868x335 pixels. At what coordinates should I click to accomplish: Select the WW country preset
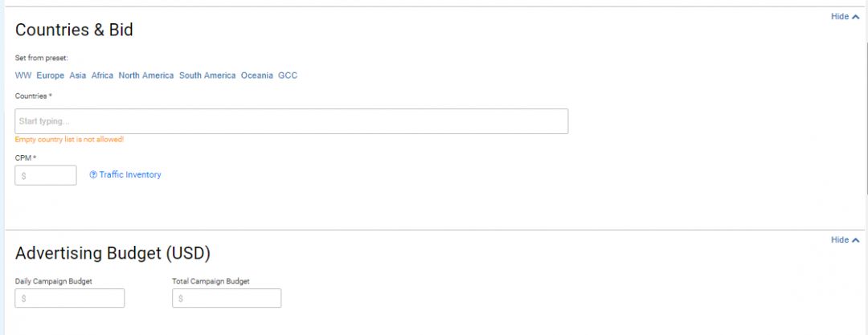click(23, 76)
